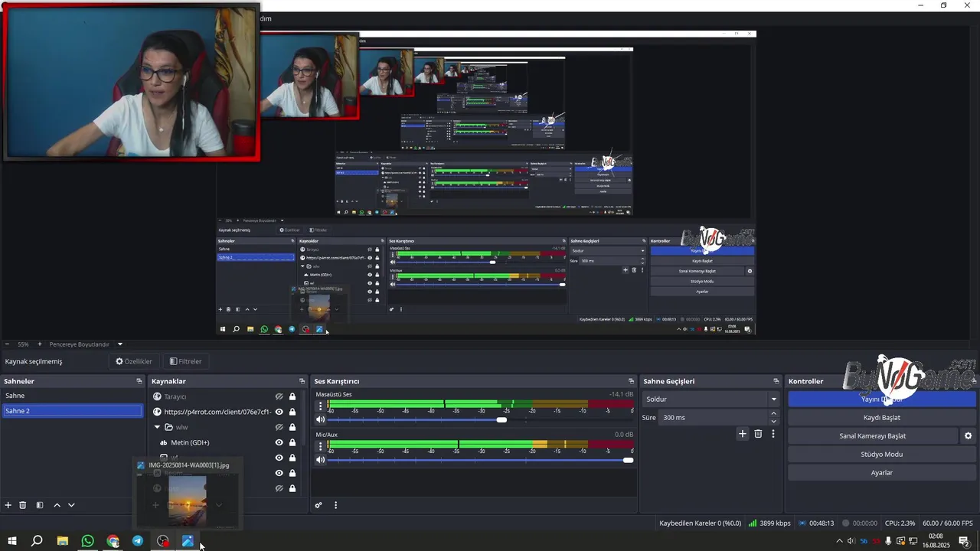Click the 60.00 / 60.00 FPS status text
The width and height of the screenshot is (980, 551).
948,523
